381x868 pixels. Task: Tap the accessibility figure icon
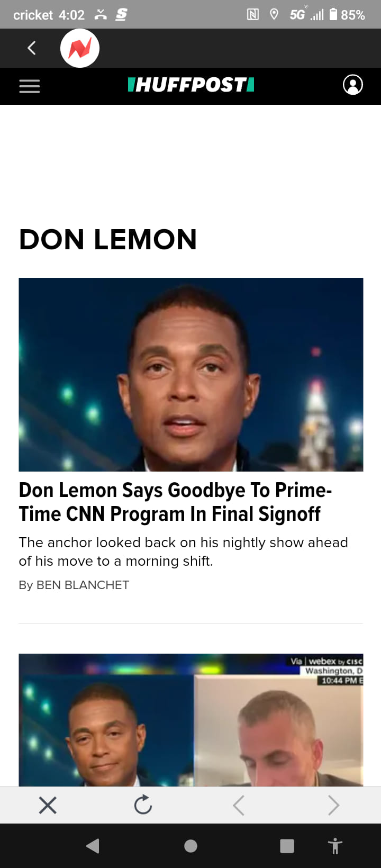[335, 846]
